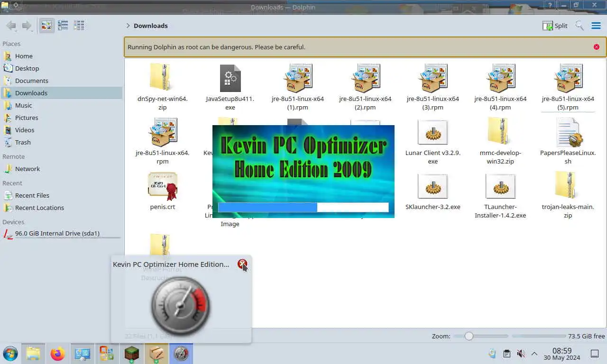The image size is (607, 364).
Task: Select jre-8u51-linux-x64 (3).rpm package icon
Action: pyautogui.click(x=433, y=78)
